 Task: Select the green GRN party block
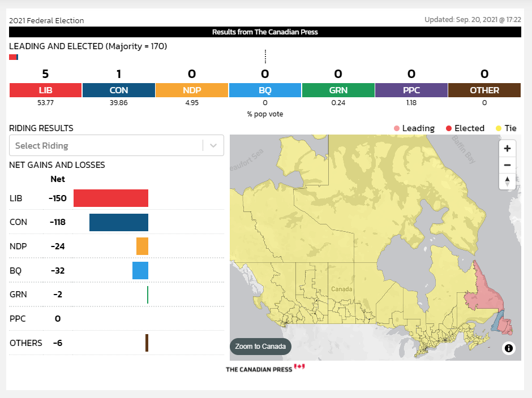click(x=338, y=90)
